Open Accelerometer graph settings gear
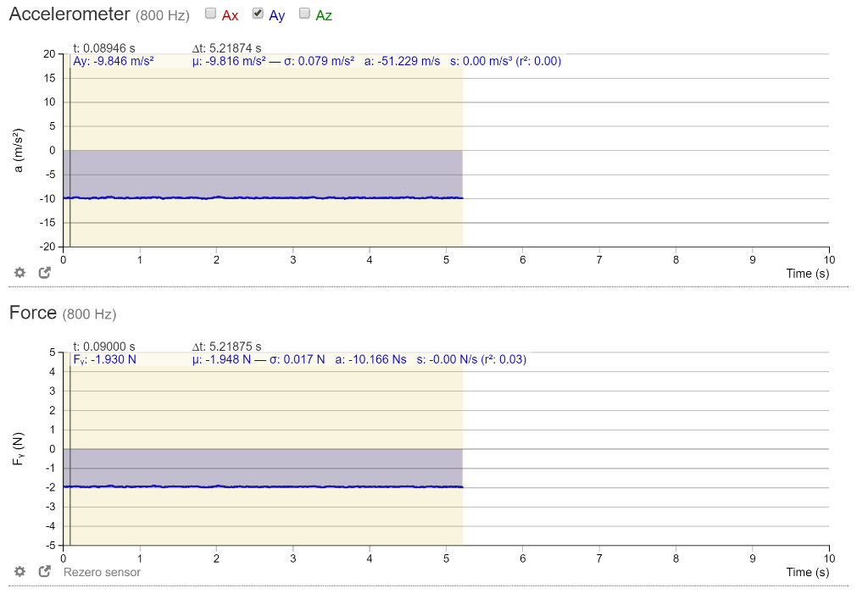 pyautogui.click(x=20, y=272)
